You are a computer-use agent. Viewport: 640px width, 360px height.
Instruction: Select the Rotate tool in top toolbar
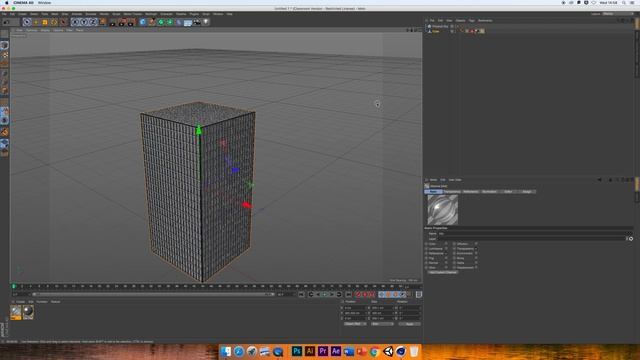pyautogui.click(x=54, y=22)
